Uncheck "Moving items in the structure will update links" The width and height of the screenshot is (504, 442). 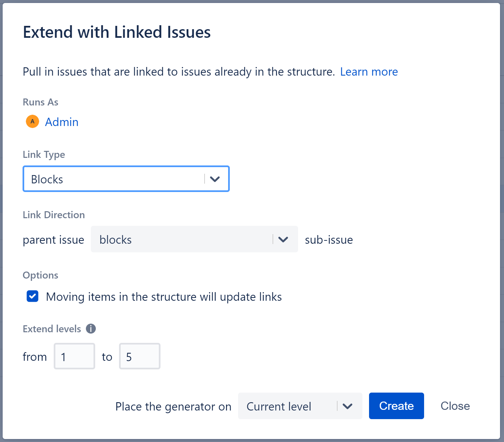(x=32, y=296)
